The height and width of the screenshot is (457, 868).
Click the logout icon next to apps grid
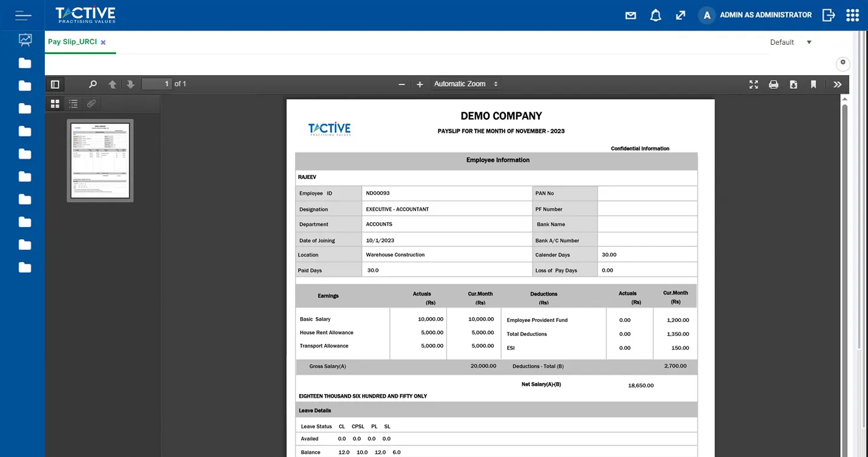(828, 15)
